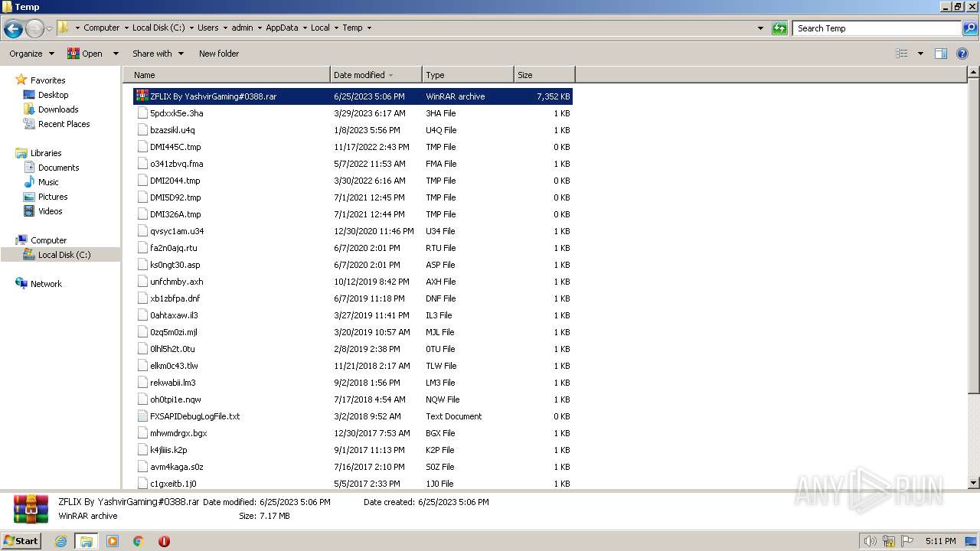
Task: Open Internet Explorer from taskbar
Action: click(61, 541)
